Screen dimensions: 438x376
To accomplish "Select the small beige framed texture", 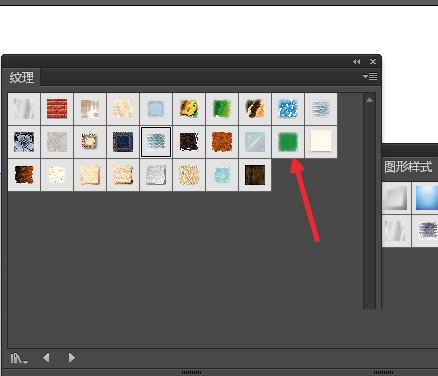I will pos(90,142).
